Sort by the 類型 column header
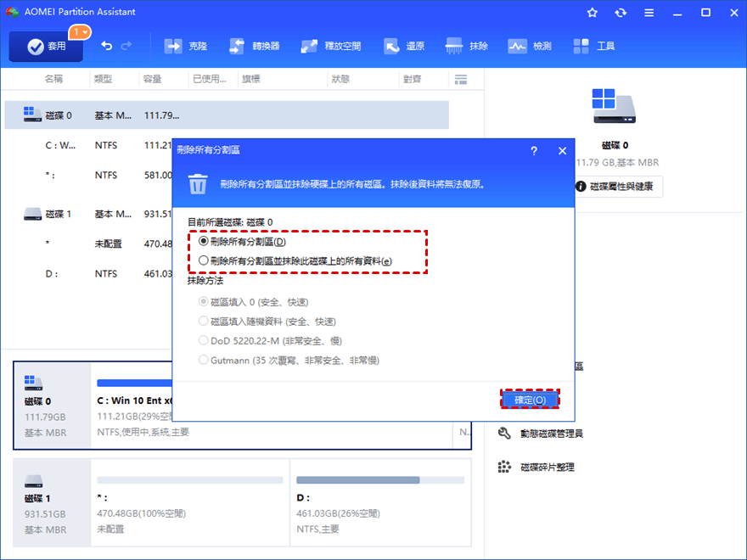This screenshot has width=747, height=560. click(x=103, y=79)
